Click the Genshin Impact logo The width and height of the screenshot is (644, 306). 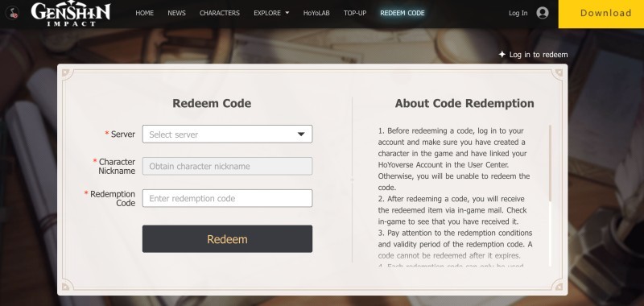tap(71, 14)
